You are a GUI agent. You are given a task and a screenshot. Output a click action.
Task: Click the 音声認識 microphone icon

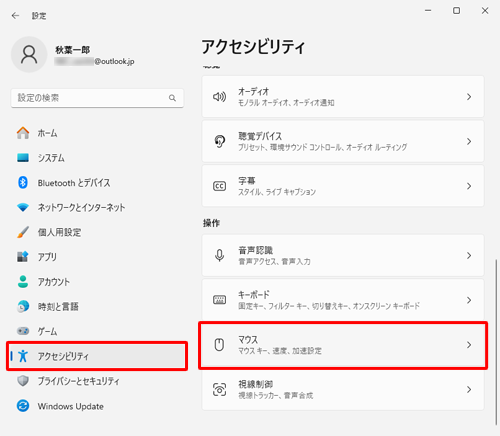[x=219, y=255]
